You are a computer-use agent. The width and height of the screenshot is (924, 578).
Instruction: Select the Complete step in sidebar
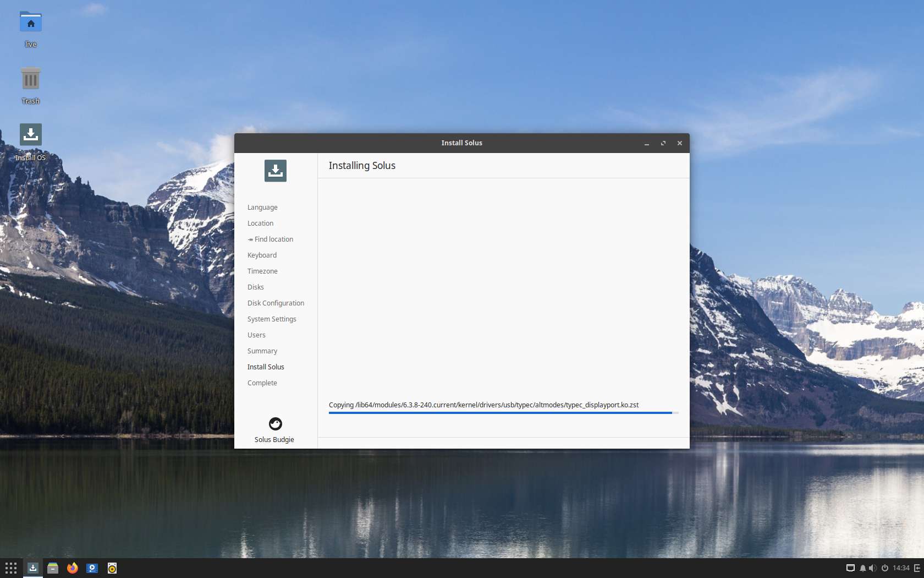262,383
